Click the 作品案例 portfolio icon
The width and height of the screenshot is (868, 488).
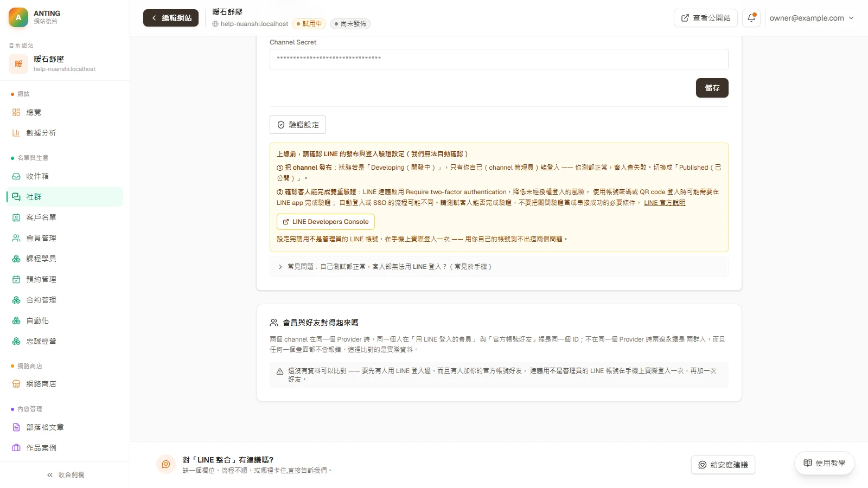(x=16, y=448)
